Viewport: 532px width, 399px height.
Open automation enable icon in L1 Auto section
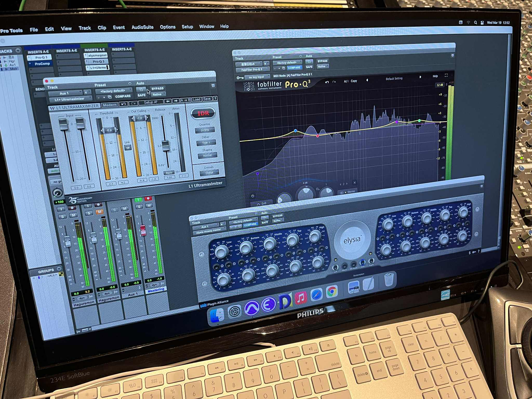click(141, 89)
